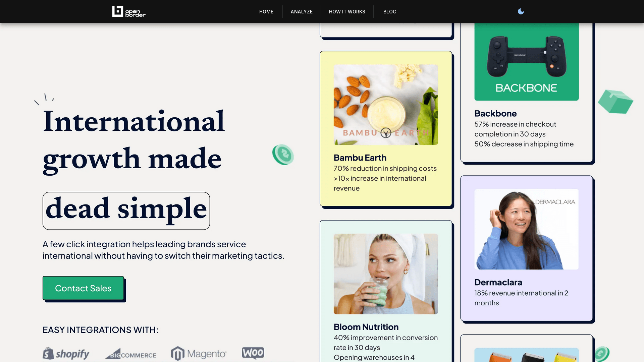Click the Open Border logo
The width and height of the screenshot is (644, 362).
(129, 11)
